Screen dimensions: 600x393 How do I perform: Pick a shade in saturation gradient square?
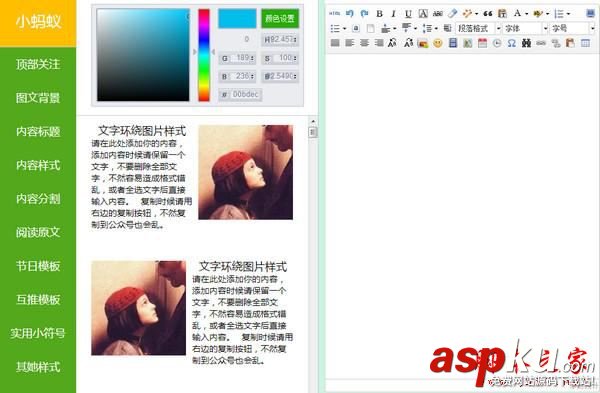point(143,55)
